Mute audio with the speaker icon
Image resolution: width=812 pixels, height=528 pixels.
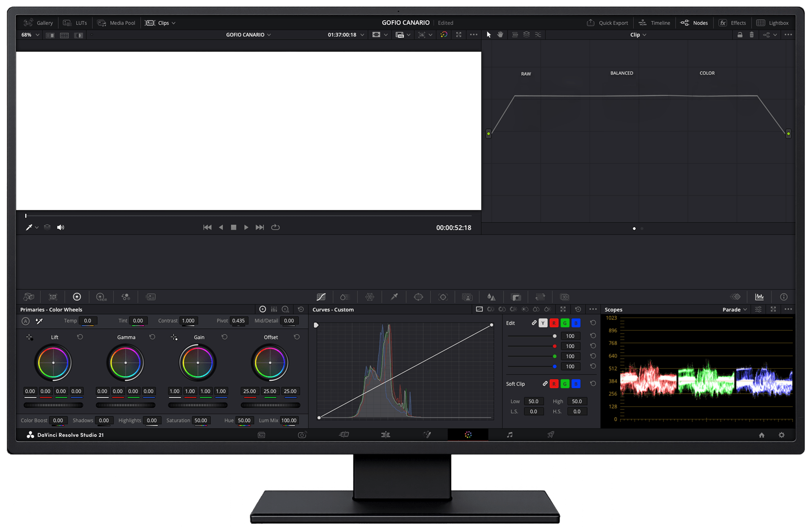pyautogui.click(x=60, y=227)
